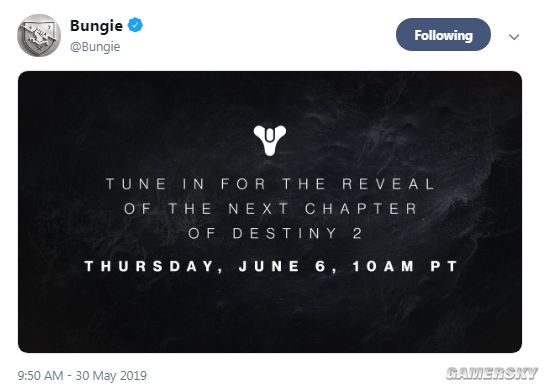Click the Destiny tricorn logo in image

(270, 140)
